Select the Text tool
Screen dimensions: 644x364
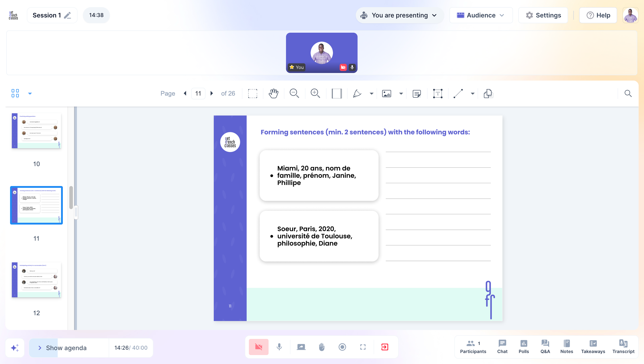coord(438,93)
